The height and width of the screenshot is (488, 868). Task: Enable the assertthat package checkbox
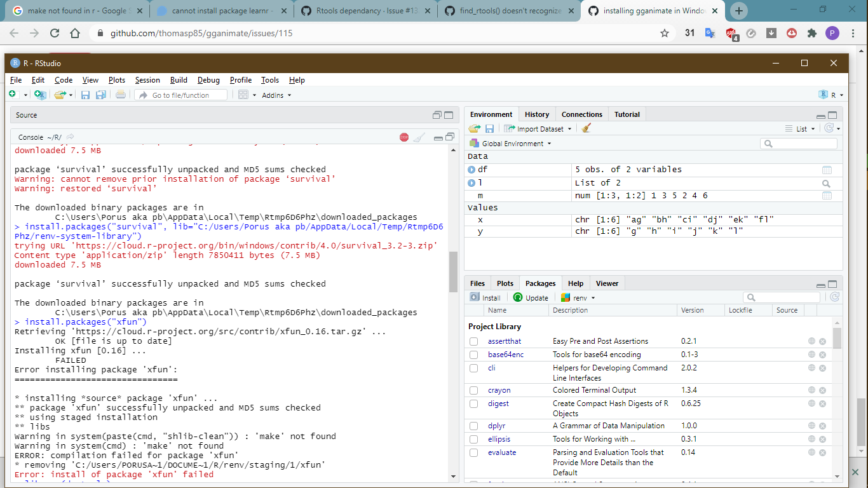tap(473, 341)
